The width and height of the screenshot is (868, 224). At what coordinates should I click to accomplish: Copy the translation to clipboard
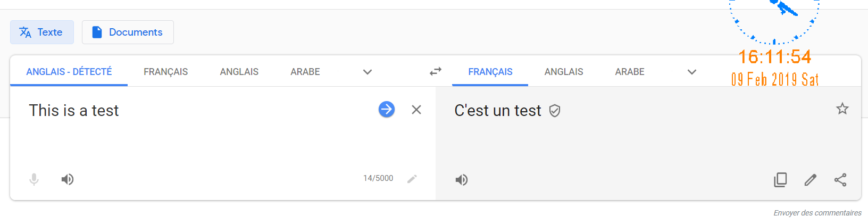pyautogui.click(x=780, y=180)
